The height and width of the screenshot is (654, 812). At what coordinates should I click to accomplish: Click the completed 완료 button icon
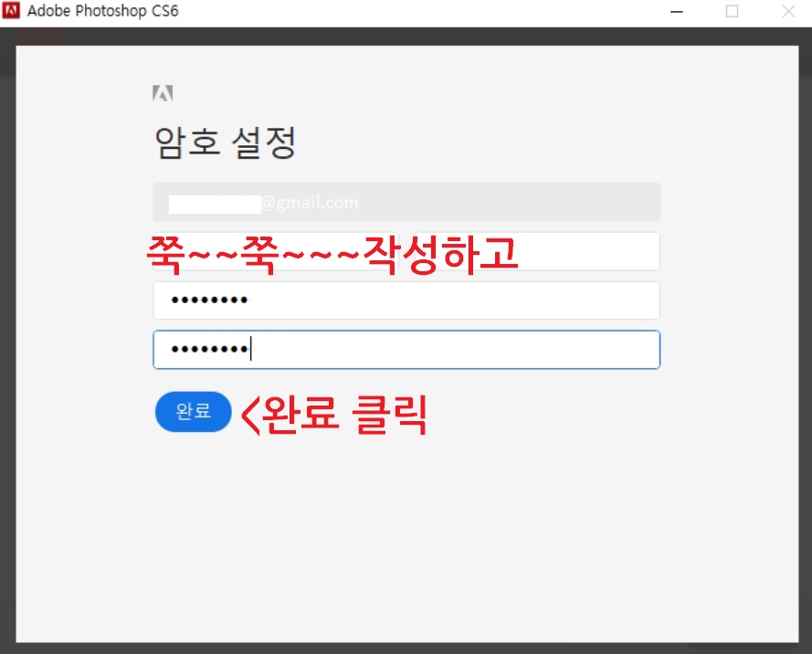(193, 412)
